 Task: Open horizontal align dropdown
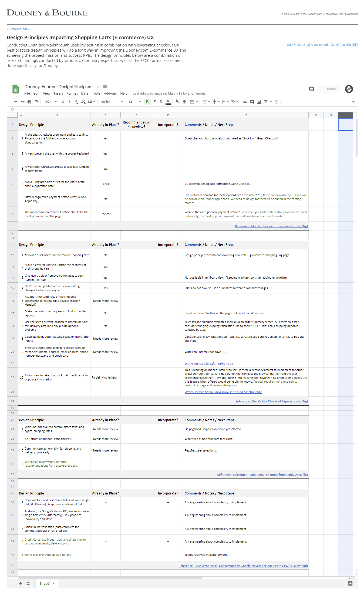click(x=206, y=102)
